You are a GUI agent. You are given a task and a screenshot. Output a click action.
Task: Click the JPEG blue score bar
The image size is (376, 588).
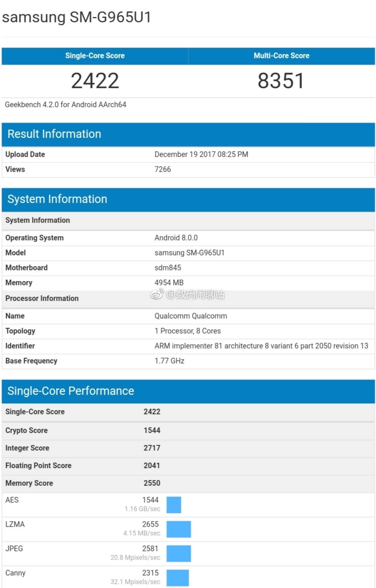point(179,554)
